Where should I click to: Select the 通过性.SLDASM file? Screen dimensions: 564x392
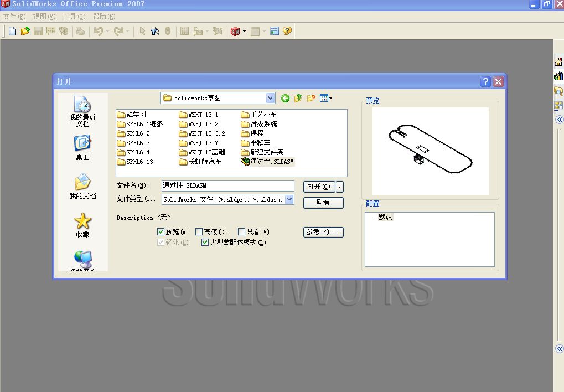pyautogui.click(x=268, y=162)
